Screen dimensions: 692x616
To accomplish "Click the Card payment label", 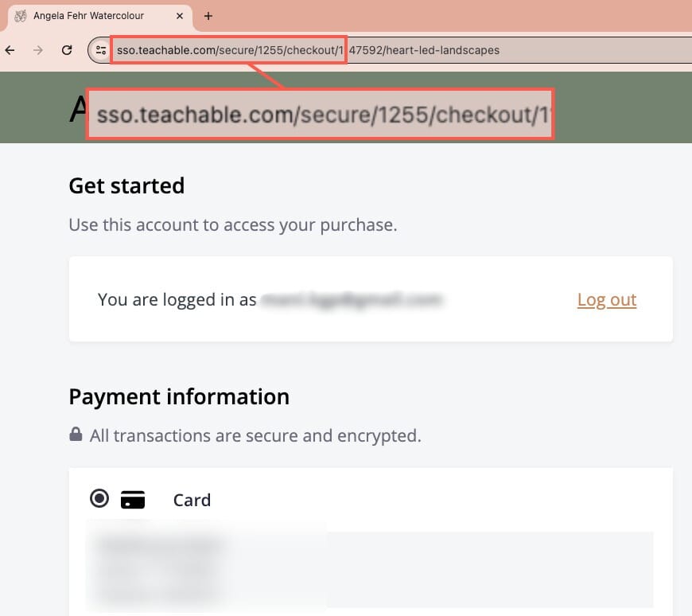I will coord(192,501).
